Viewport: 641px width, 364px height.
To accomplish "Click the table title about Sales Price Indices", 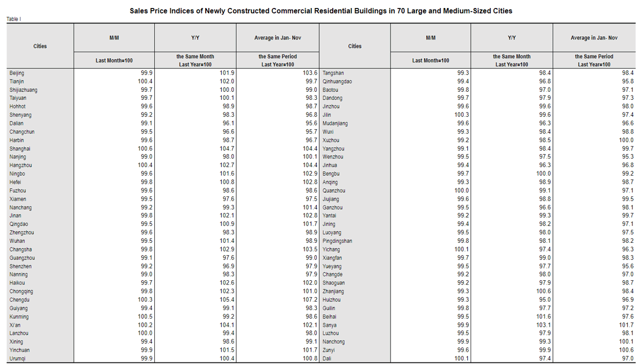I will coord(321,11).
